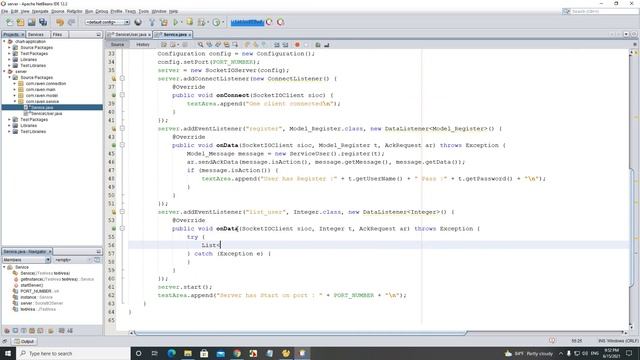Expand the com.raven.model package
Image resolution: width=640 pixels, height=360 pixels.
15,95
